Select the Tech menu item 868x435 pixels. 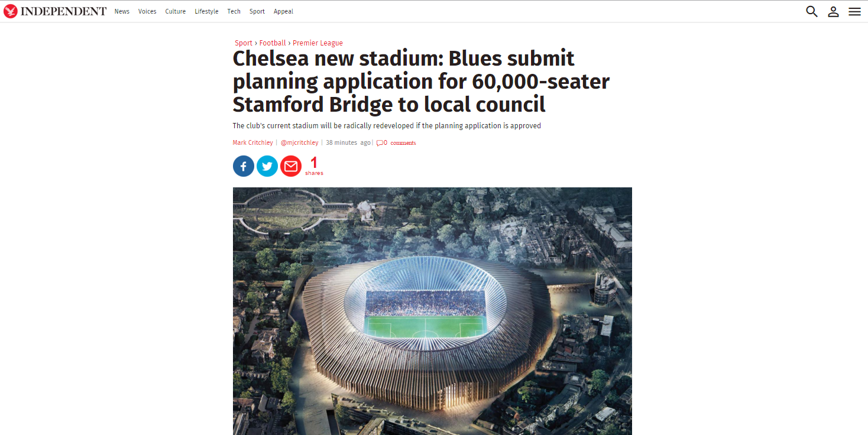pos(234,11)
